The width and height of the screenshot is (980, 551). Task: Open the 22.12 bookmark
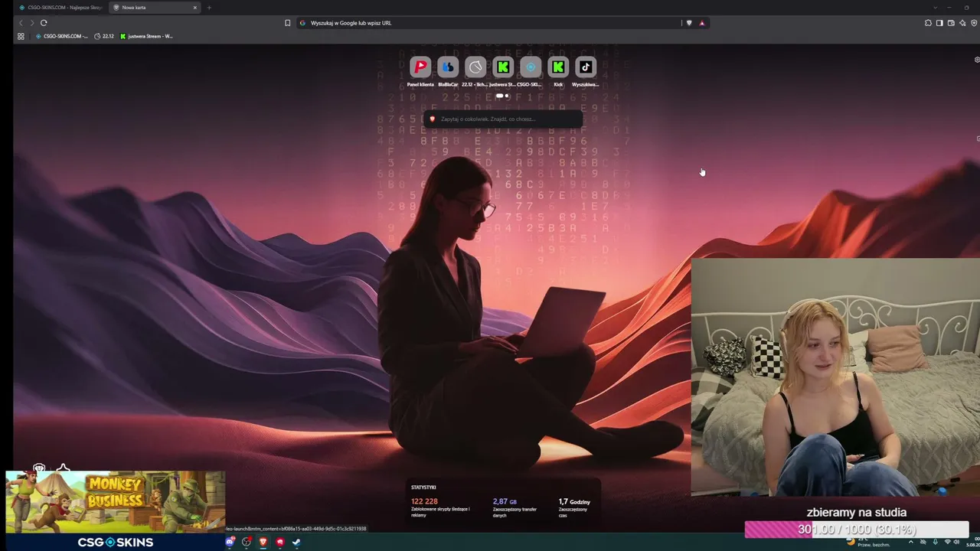(x=104, y=36)
